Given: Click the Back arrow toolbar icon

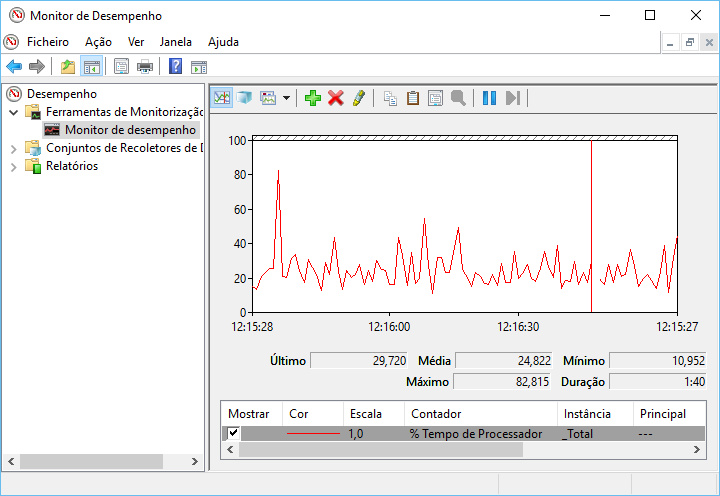Looking at the screenshot, I should click(x=14, y=67).
